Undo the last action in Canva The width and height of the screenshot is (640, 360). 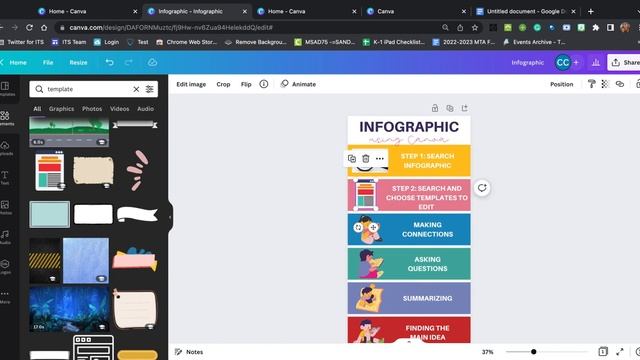(x=109, y=62)
